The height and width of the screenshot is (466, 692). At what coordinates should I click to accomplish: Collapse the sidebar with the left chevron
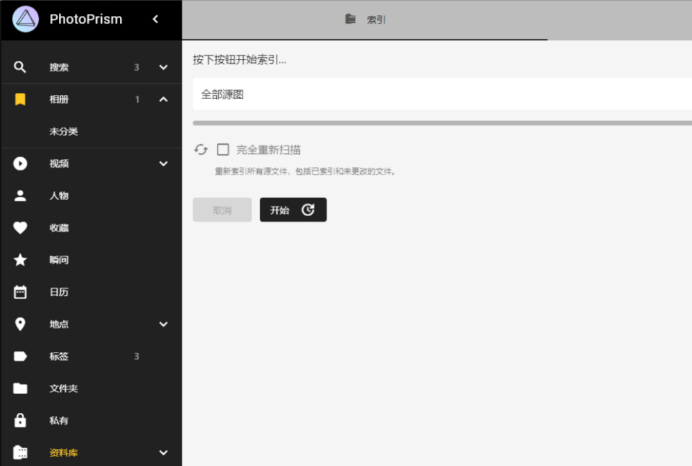click(x=155, y=19)
